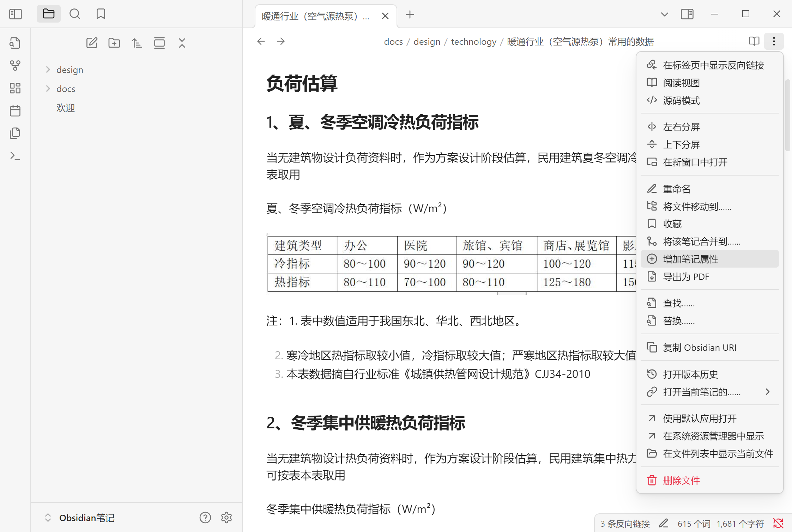Open the 3 条反向链接 status item
The width and height of the screenshot is (792, 532).
tap(624, 523)
